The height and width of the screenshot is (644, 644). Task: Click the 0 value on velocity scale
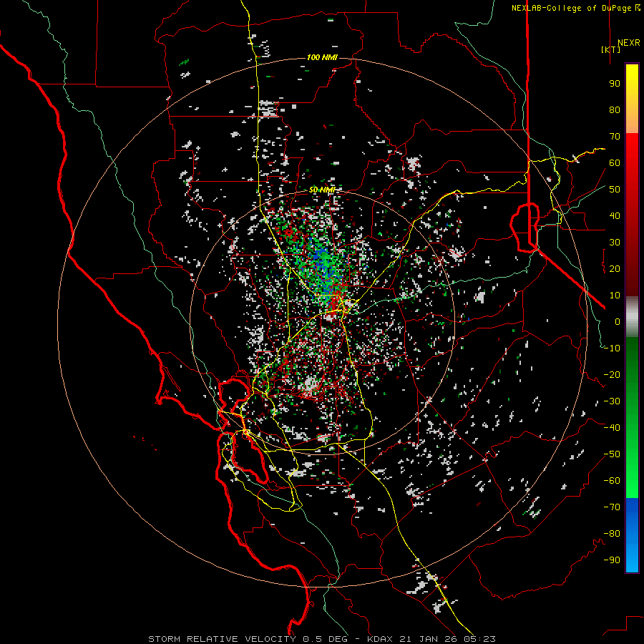[x=618, y=321]
